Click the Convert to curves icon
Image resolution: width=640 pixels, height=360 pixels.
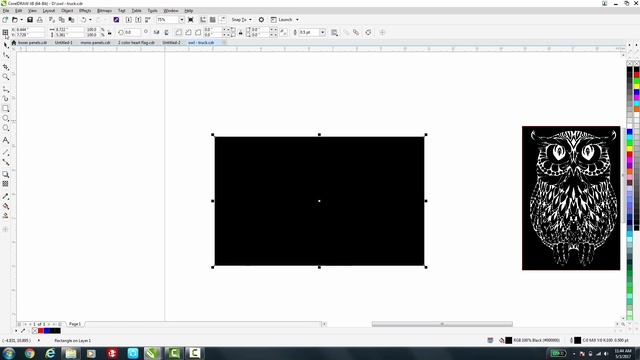368,32
